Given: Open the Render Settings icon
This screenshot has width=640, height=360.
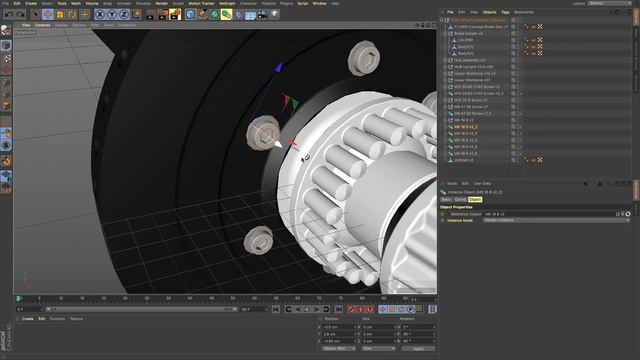Looking at the screenshot, I should [x=175, y=15].
